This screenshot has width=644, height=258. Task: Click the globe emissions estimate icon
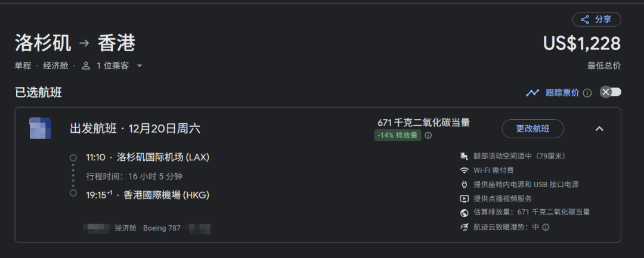coord(464,213)
